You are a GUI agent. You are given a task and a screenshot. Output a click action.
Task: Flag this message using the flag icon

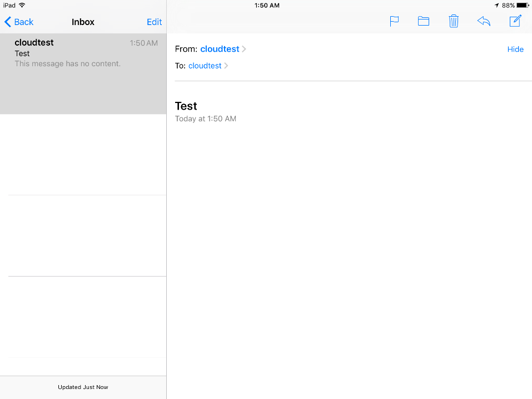tap(394, 22)
